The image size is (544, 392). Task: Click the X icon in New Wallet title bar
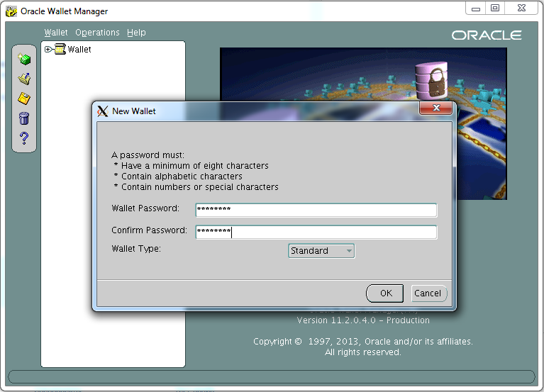point(102,111)
